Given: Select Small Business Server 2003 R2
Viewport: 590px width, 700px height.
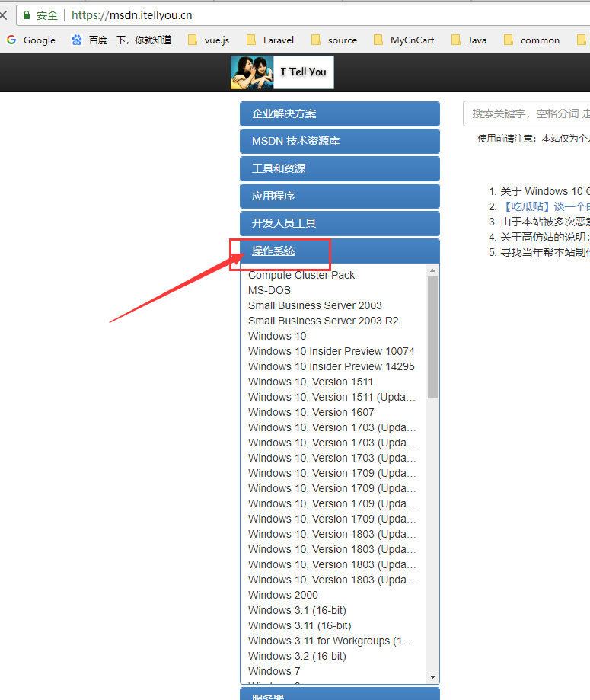Looking at the screenshot, I should (323, 321).
